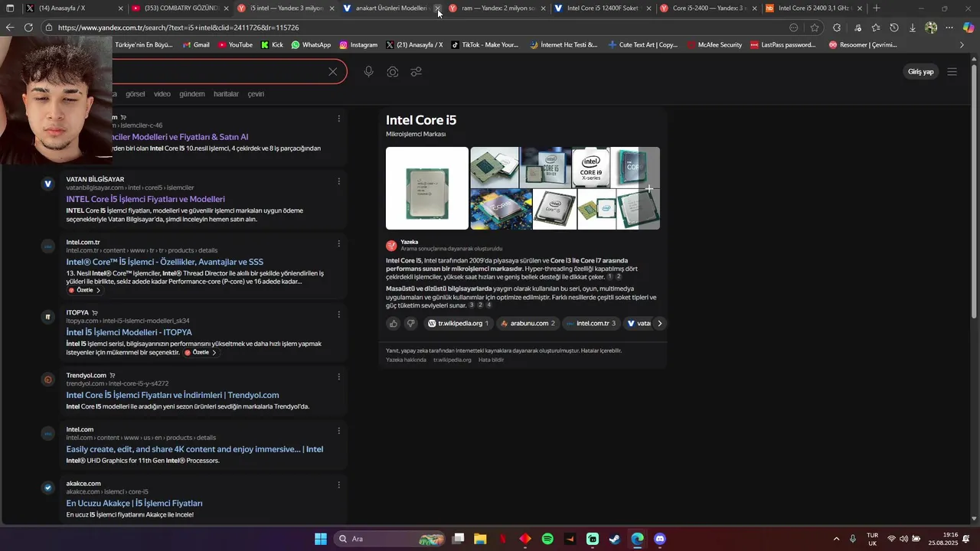
Task: Show more bookmarks chevron
Action: point(962,45)
